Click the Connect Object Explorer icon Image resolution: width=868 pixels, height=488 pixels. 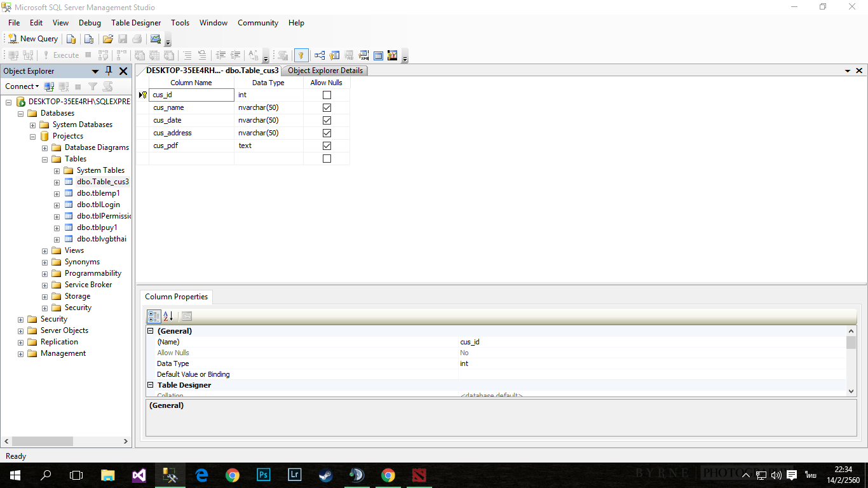(49, 86)
